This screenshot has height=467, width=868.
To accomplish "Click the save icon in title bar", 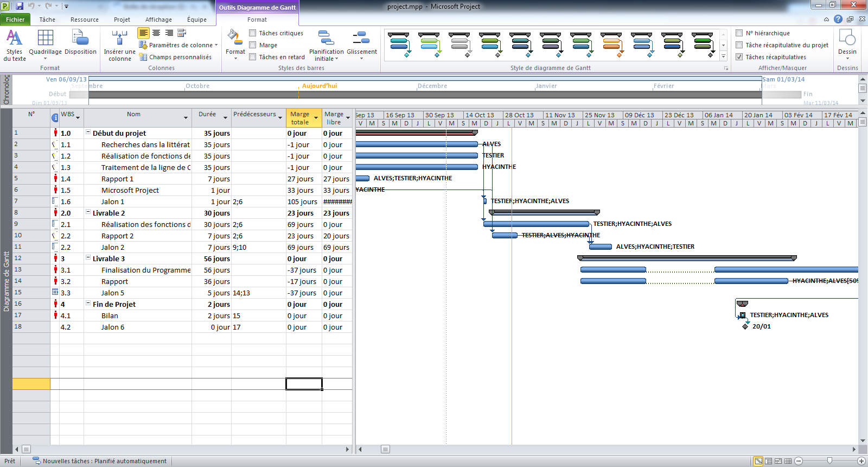I will click(x=20, y=6).
